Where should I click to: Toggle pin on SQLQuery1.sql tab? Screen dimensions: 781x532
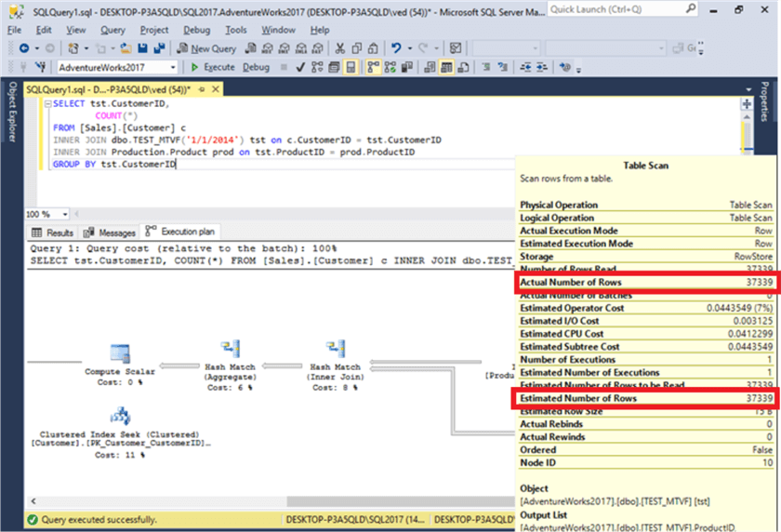coord(202,89)
